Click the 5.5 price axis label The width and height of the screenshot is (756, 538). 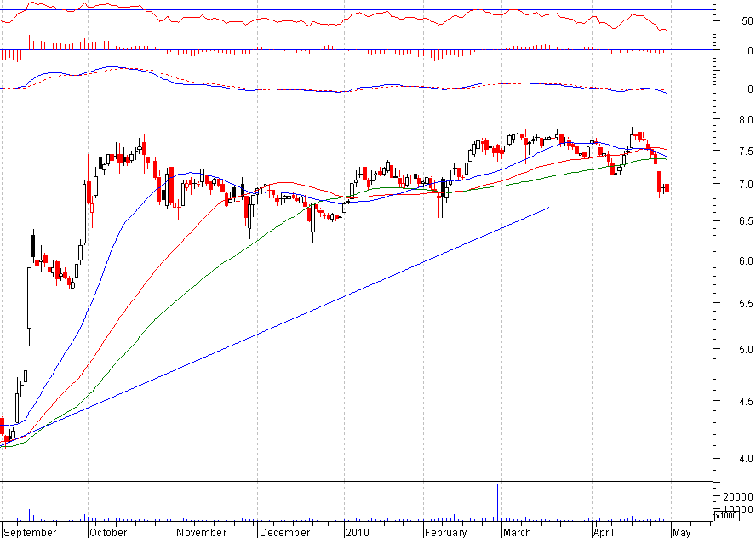(x=746, y=304)
